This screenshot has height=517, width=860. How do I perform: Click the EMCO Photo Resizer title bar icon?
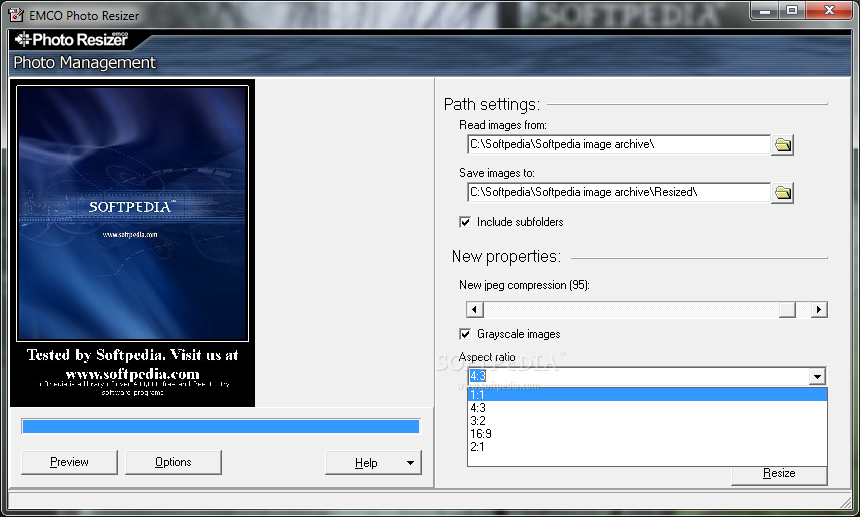point(16,15)
